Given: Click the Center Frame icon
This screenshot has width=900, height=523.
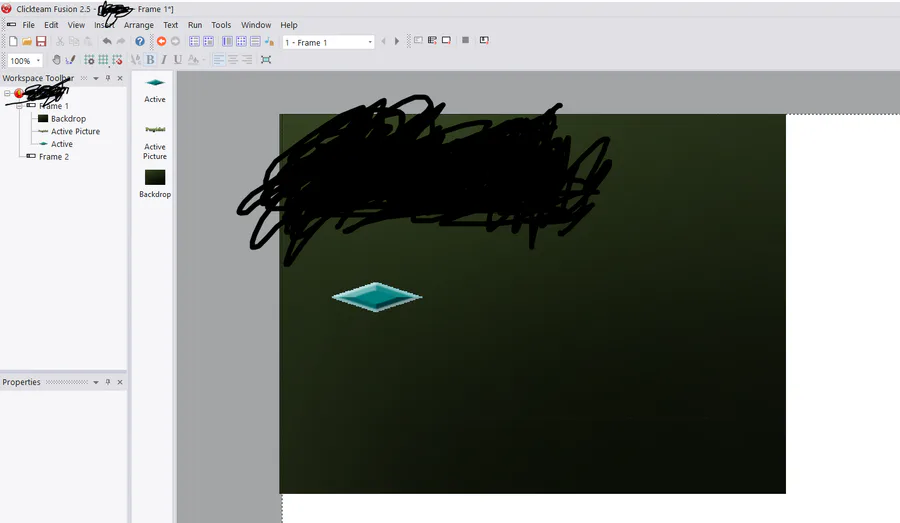Looking at the screenshot, I should coord(266,60).
